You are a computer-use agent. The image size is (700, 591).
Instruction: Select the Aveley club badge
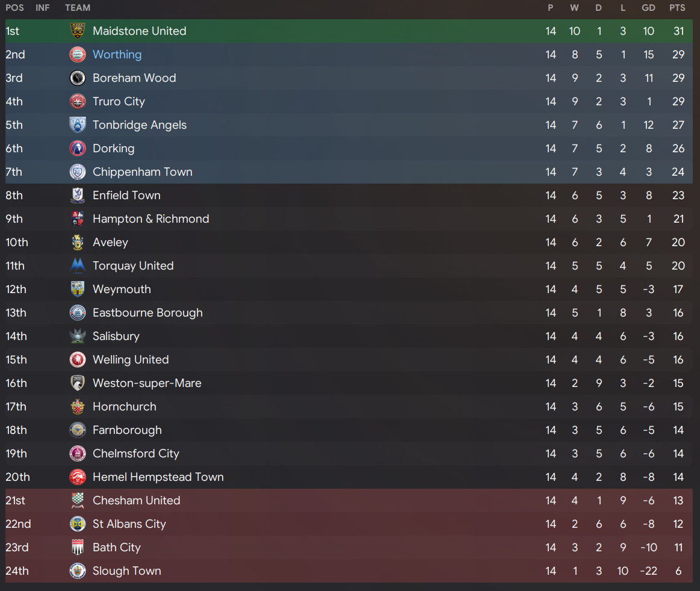pos(78,243)
